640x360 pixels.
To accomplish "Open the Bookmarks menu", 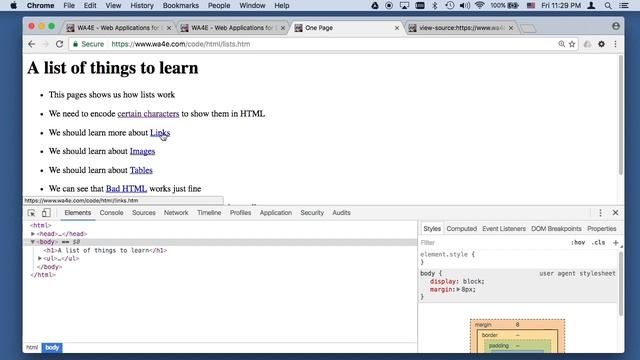I will click(x=181, y=6).
